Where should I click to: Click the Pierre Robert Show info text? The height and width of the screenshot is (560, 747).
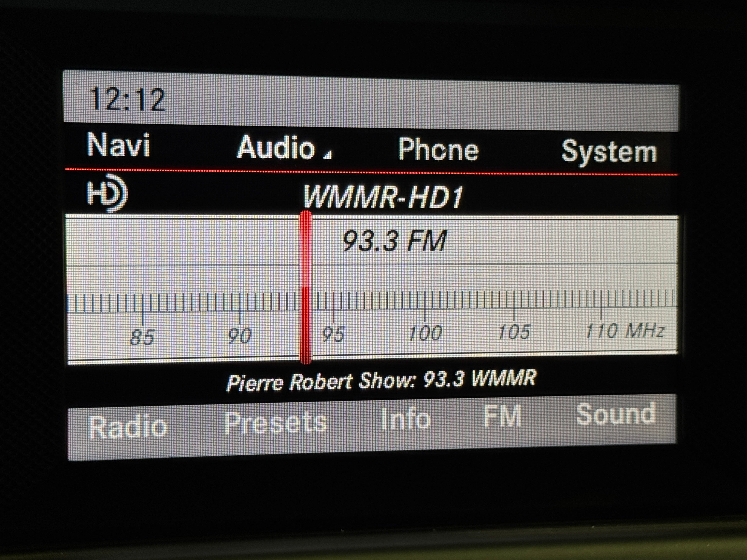click(x=381, y=381)
